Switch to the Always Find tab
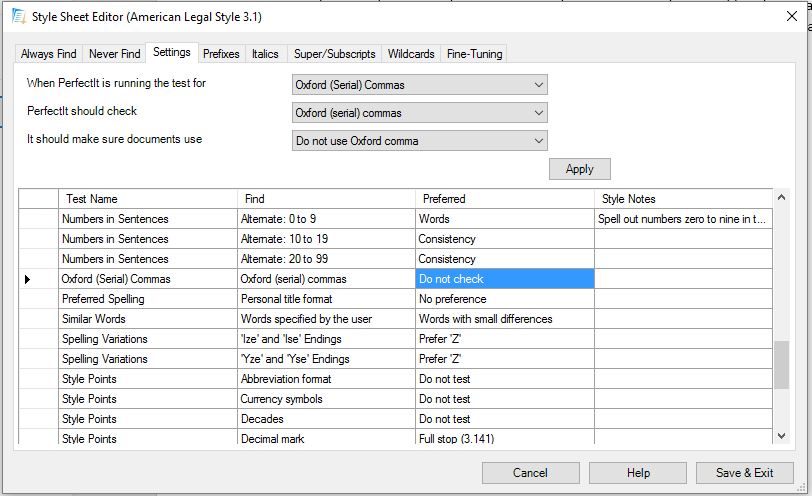812x496 pixels. [48, 54]
